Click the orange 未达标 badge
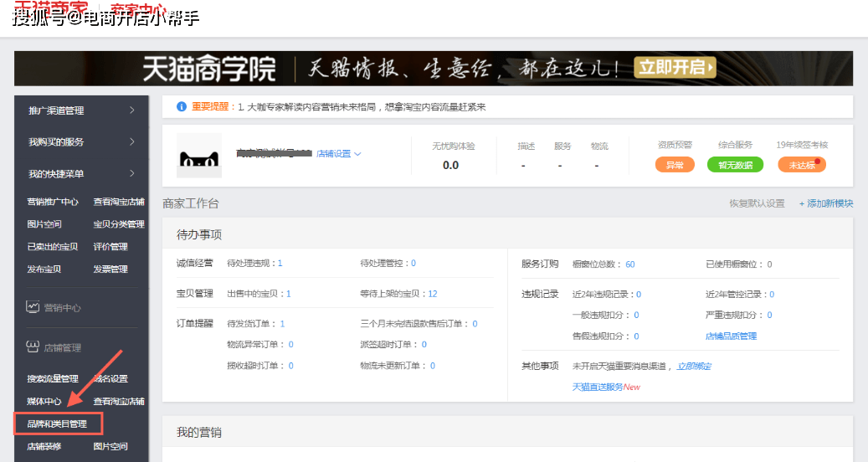The image size is (868, 462). pos(802,165)
